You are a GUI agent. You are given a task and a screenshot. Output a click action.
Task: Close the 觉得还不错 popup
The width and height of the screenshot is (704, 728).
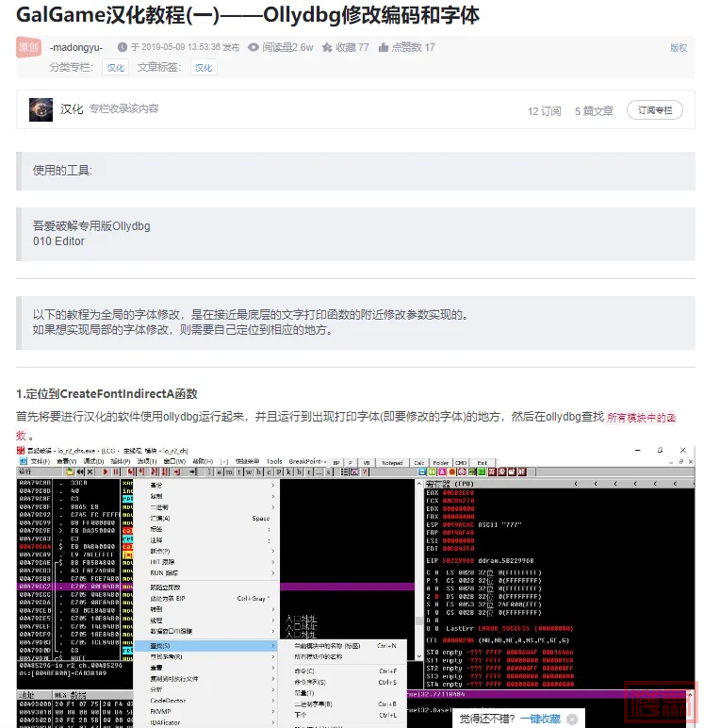(571, 719)
